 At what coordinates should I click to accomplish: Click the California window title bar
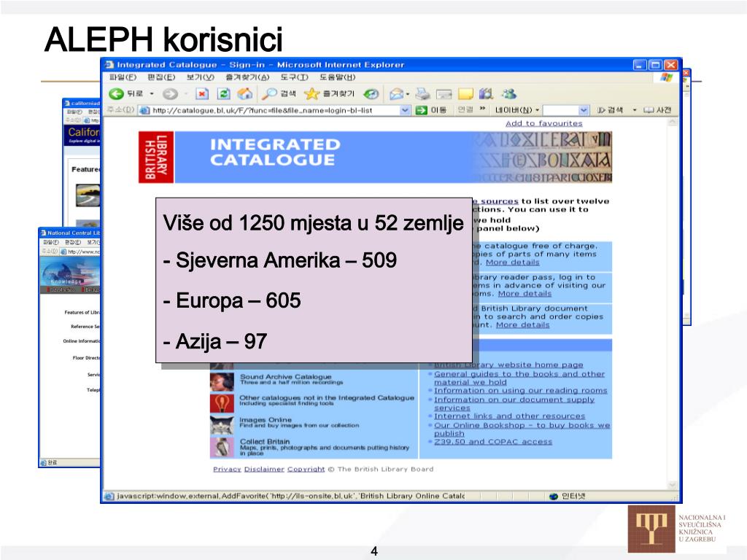[x=82, y=103]
